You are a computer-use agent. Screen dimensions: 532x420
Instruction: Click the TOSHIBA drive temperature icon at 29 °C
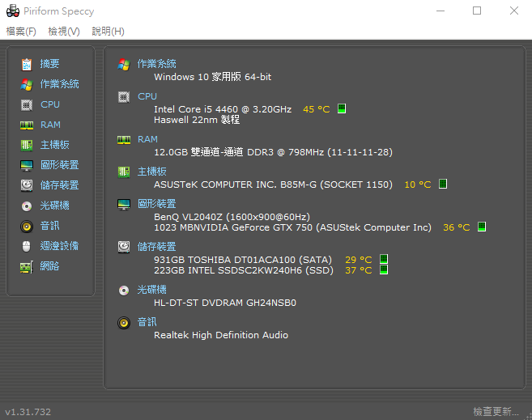[384, 259]
